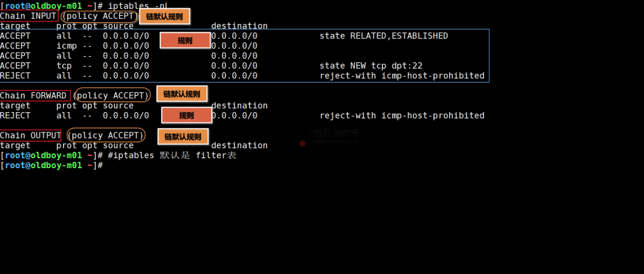Click the state RELATED,ESTABLISHED text
This screenshot has width=644, height=274.
384,36
